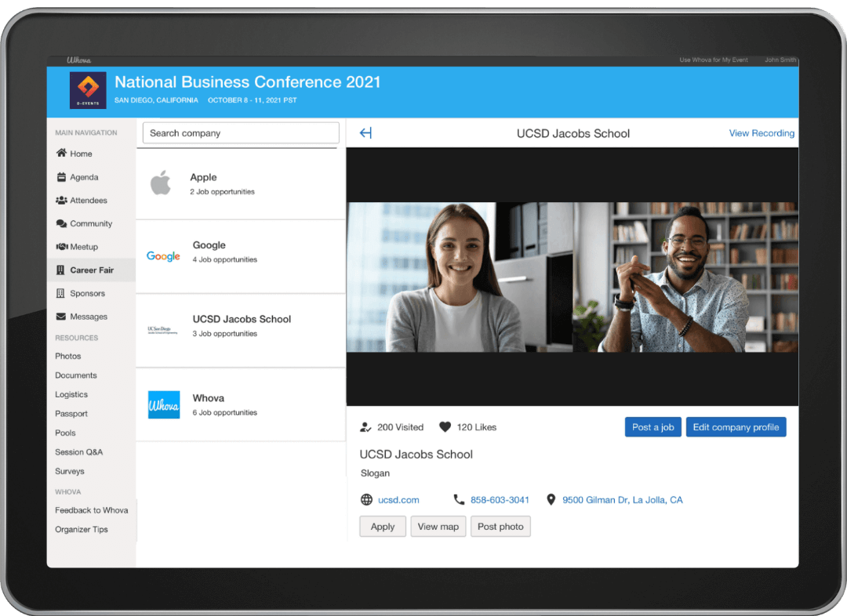Select UCSD Jacobs School in company list
Image resolution: width=847 pixels, height=616 pixels.
242,319
